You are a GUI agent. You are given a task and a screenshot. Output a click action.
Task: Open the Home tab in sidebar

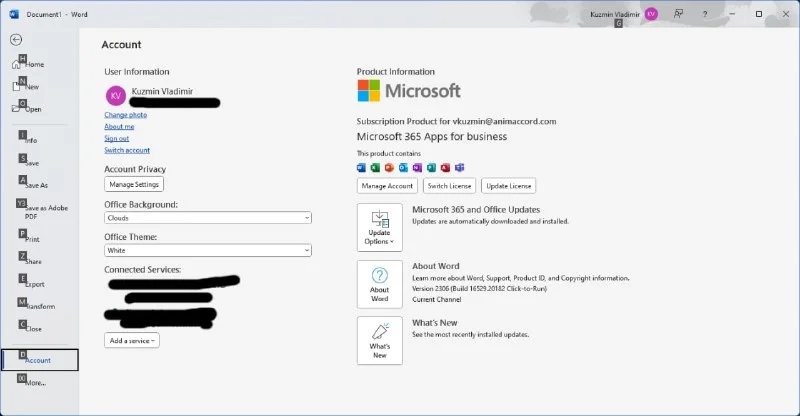[34, 64]
